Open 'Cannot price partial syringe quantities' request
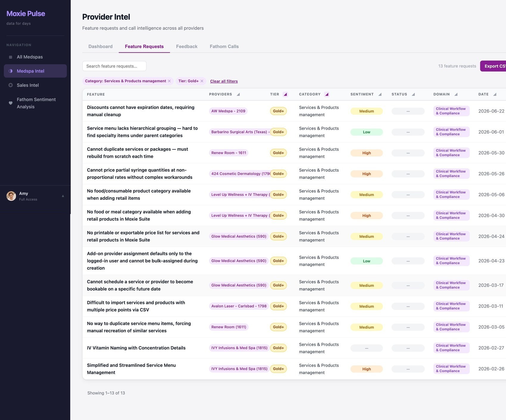The image size is (506, 420). (x=140, y=174)
